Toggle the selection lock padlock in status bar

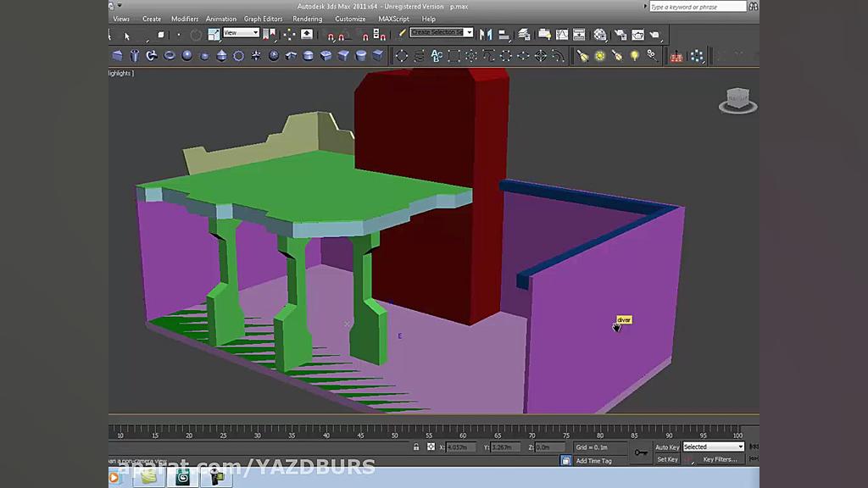(x=417, y=446)
